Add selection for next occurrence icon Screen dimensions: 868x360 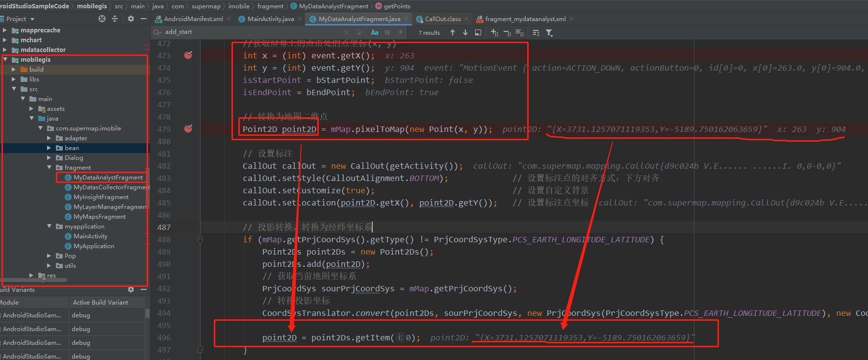494,32
